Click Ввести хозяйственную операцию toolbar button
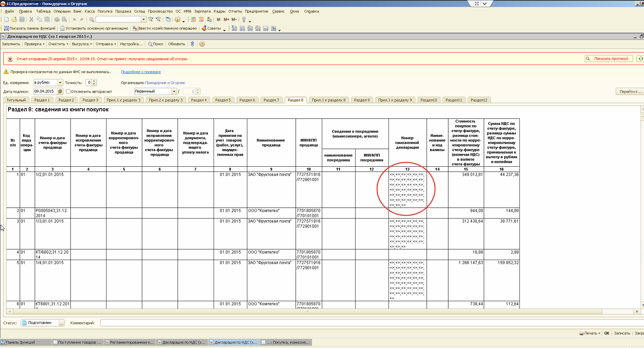The image size is (644, 348). pos(165,28)
